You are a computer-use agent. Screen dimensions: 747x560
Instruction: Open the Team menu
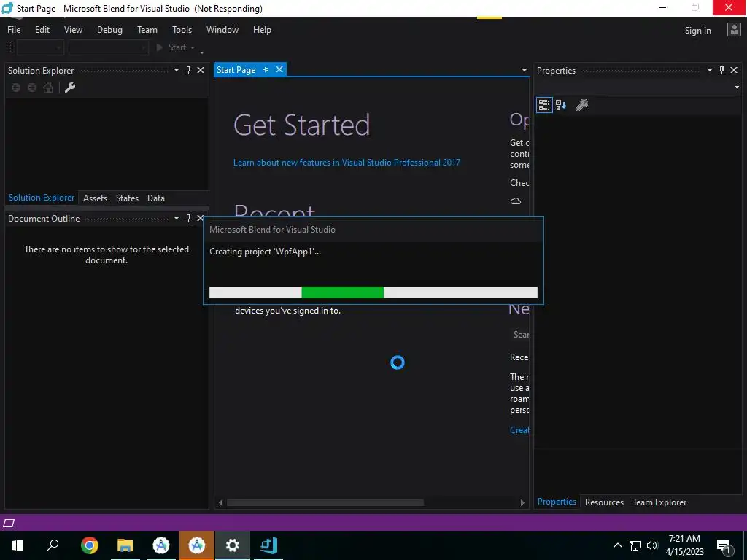tap(147, 29)
